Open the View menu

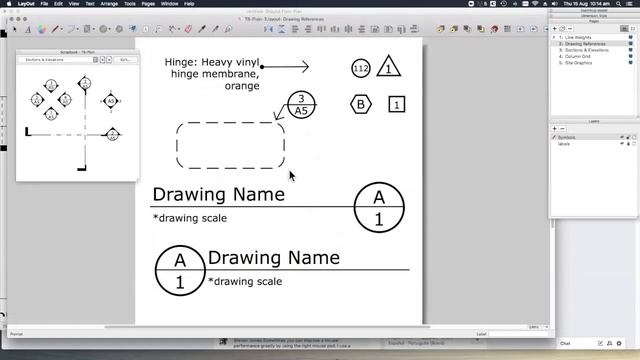[x=74, y=4]
